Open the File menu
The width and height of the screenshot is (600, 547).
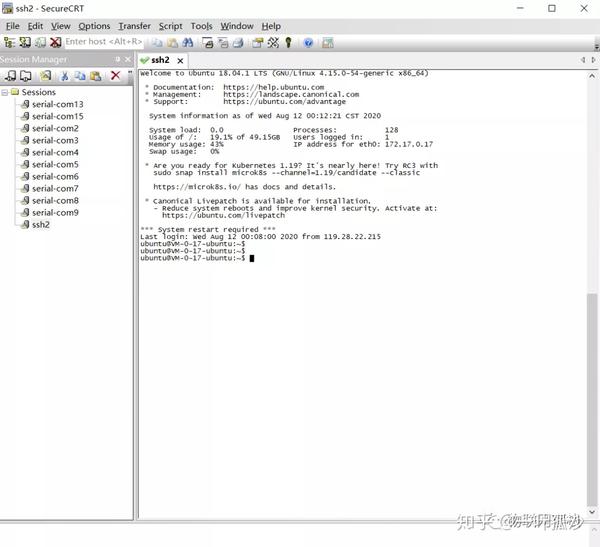13,26
